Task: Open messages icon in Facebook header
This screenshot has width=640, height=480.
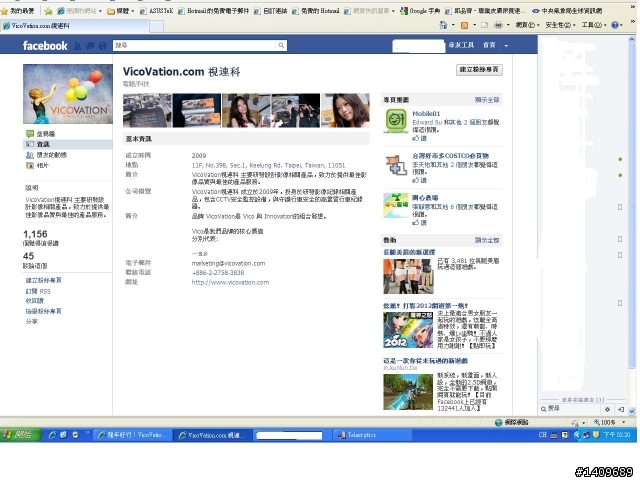Action: [90, 46]
